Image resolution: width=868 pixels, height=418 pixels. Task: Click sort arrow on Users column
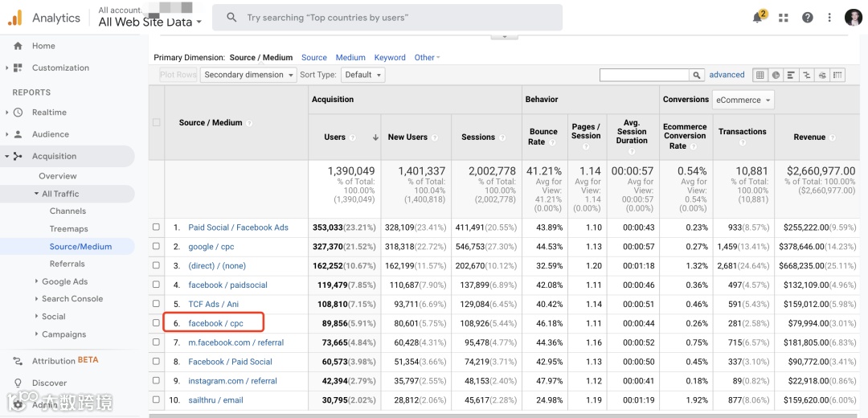375,137
